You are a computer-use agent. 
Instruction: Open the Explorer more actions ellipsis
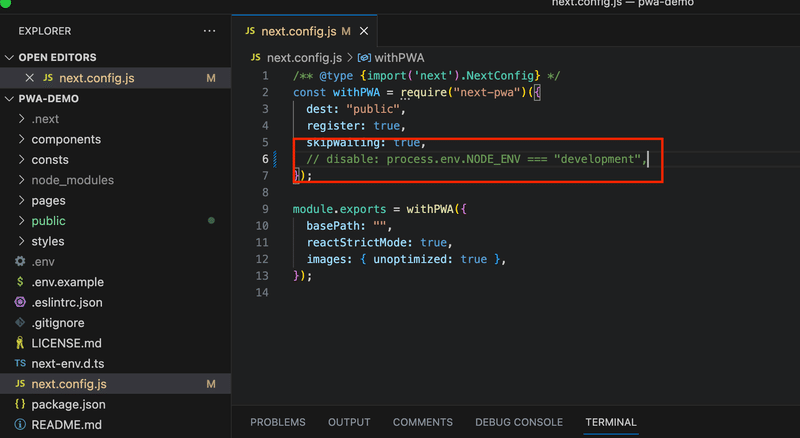pyautogui.click(x=209, y=31)
